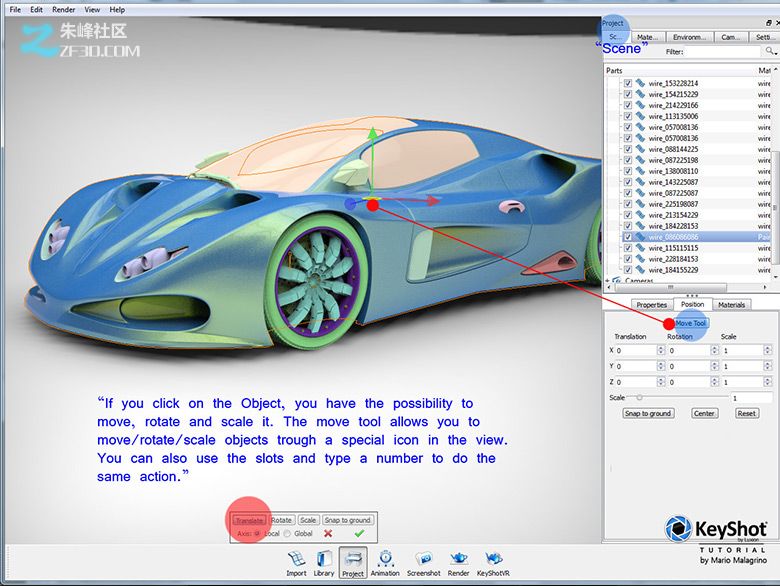Hide part wire_213154229 via its checkbox

pyautogui.click(x=628, y=215)
